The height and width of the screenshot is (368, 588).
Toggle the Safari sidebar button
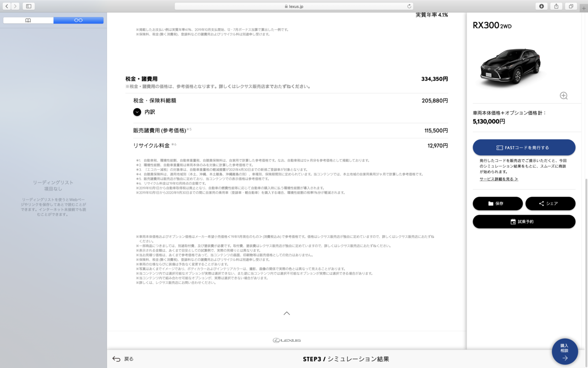pyautogui.click(x=28, y=6)
